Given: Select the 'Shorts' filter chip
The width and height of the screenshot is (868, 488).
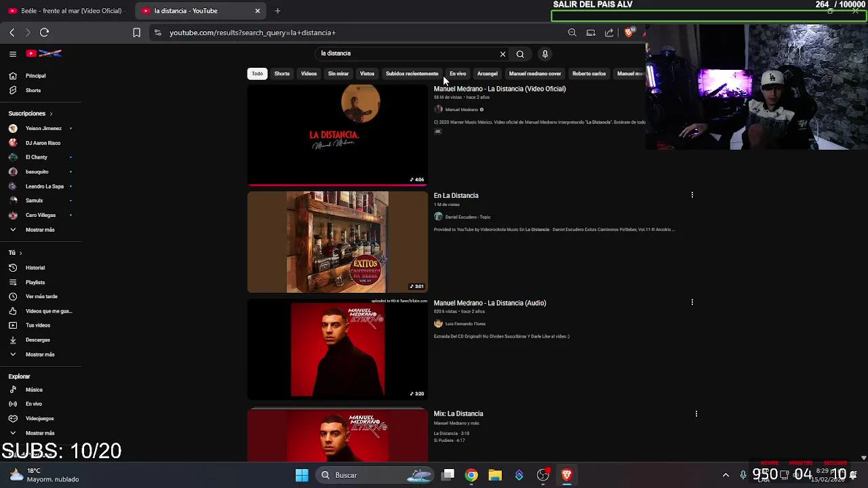Looking at the screenshot, I should pos(282,73).
